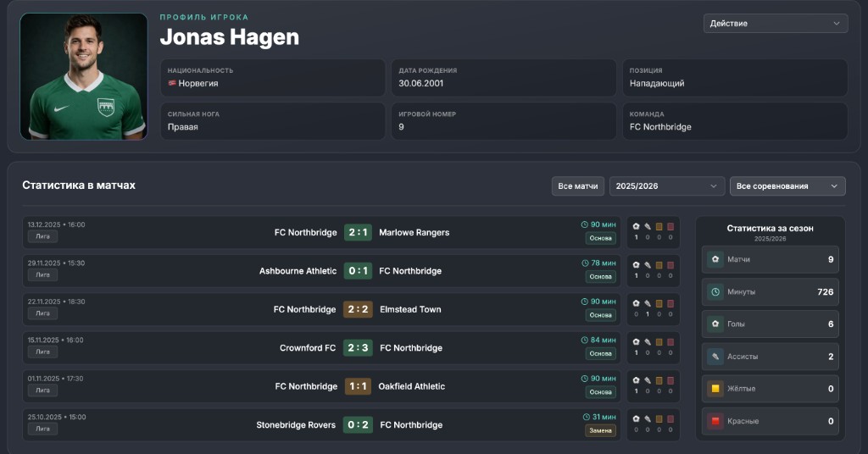Click clock icon in Marlowe Rangers match row
The height and width of the screenshot is (454, 868).
[x=584, y=224]
